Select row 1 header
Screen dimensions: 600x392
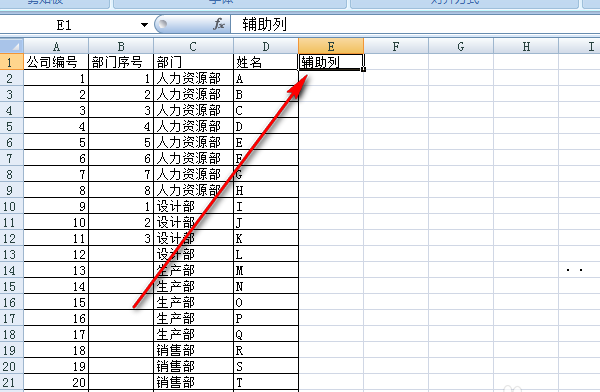pyautogui.click(x=12, y=62)
